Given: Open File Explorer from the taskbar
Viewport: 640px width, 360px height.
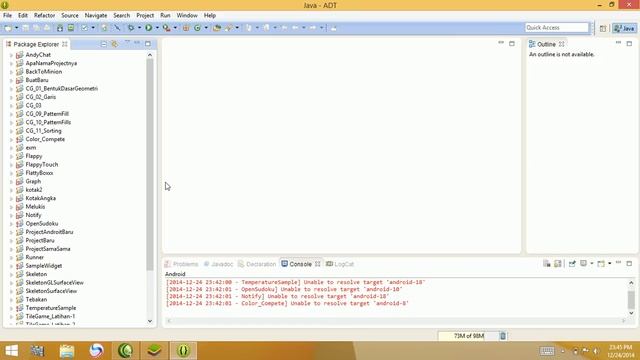Looking at the screenshot, I should [67, 351].
